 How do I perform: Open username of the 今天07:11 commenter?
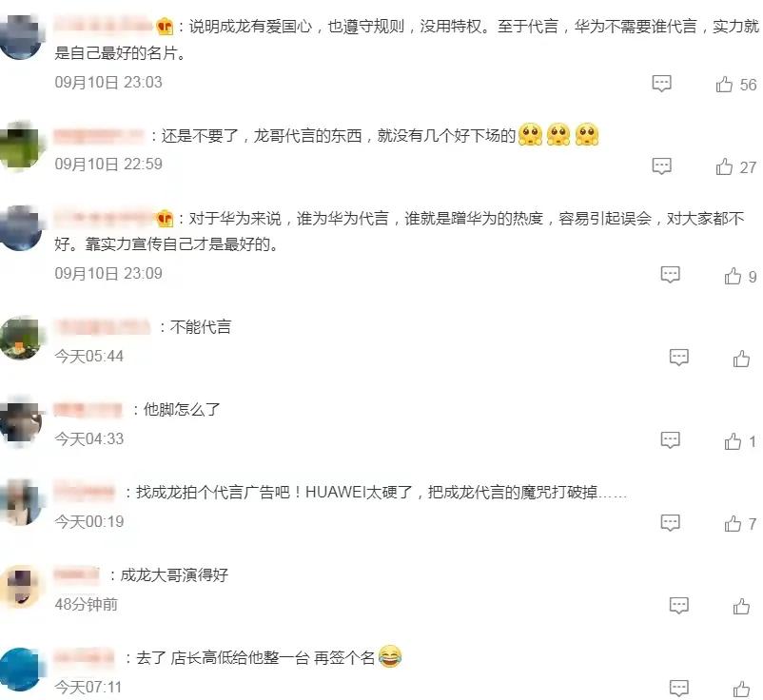(x=84, y=657)
